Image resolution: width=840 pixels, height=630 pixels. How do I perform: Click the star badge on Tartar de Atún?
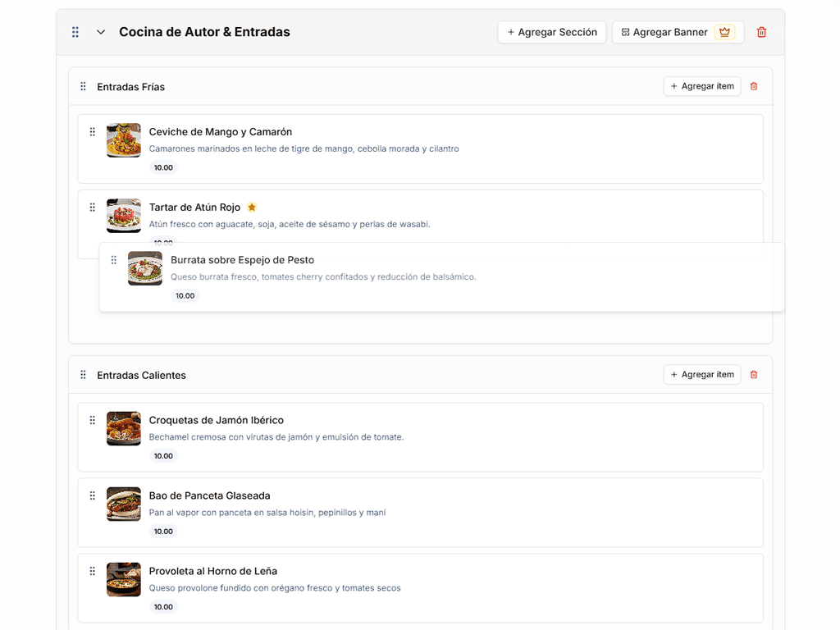[252, 208]
